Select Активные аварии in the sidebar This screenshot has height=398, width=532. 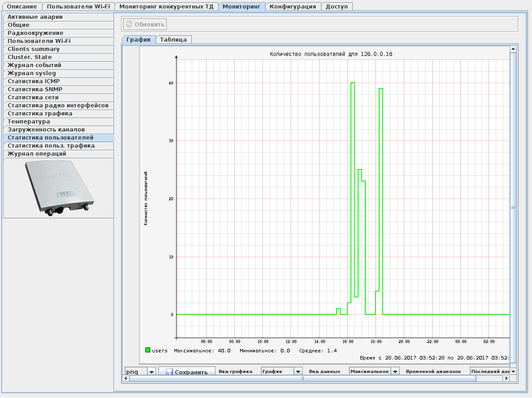click(35, 17)
